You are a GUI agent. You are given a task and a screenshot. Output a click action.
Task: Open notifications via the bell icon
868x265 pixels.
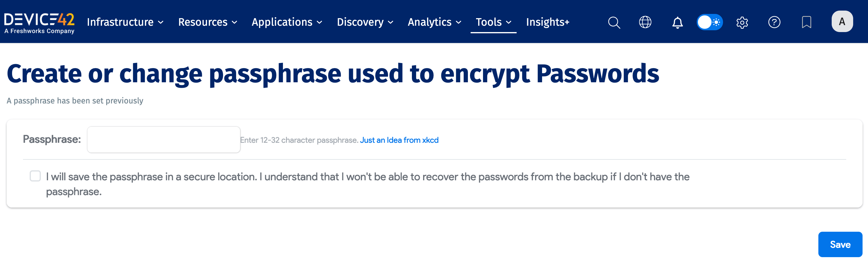[x=677, y=22]
